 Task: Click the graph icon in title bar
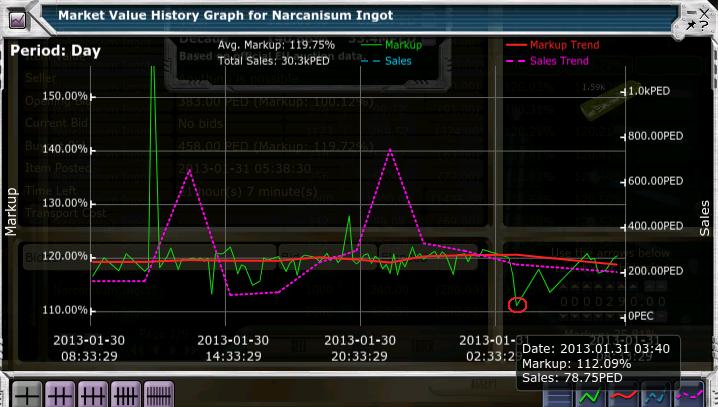[17, 14]
